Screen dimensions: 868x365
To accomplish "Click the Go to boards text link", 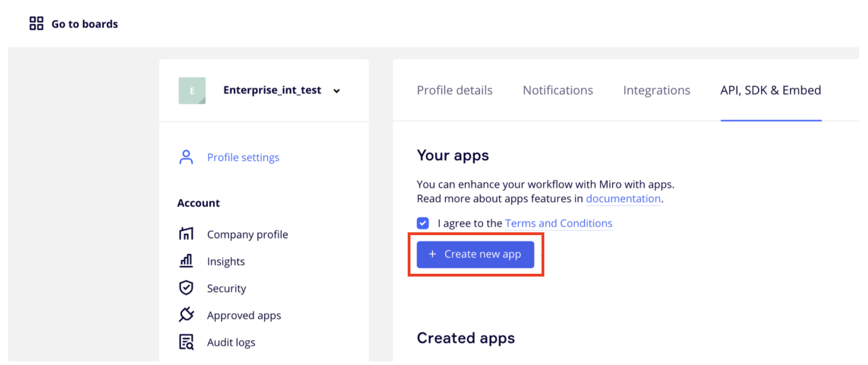I will coord(85,24).
